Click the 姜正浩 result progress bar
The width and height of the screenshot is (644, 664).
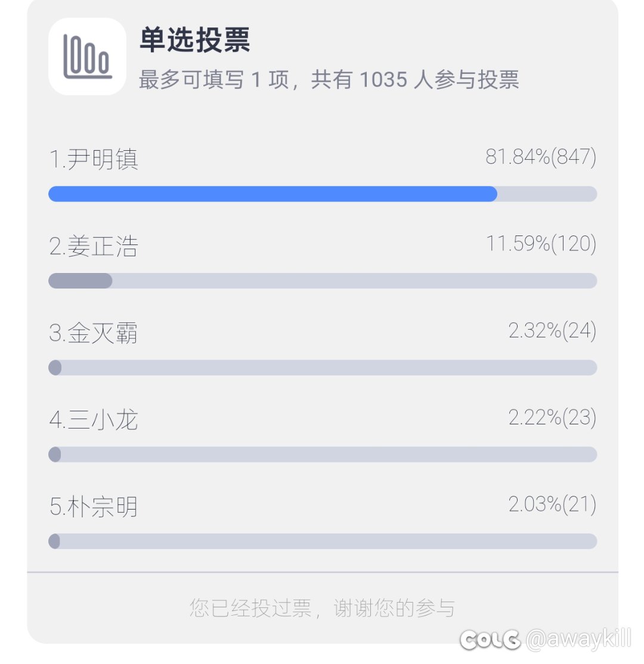click(x=322, y=281)
